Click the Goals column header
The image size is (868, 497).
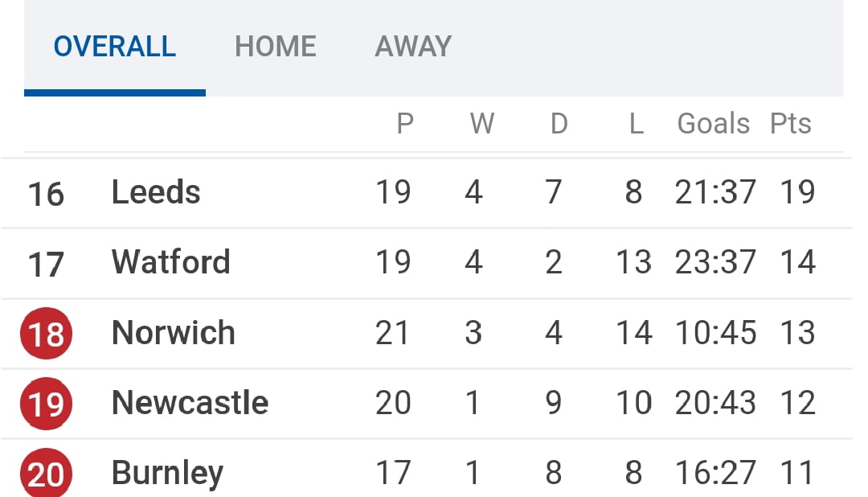[x=714, y=124]
